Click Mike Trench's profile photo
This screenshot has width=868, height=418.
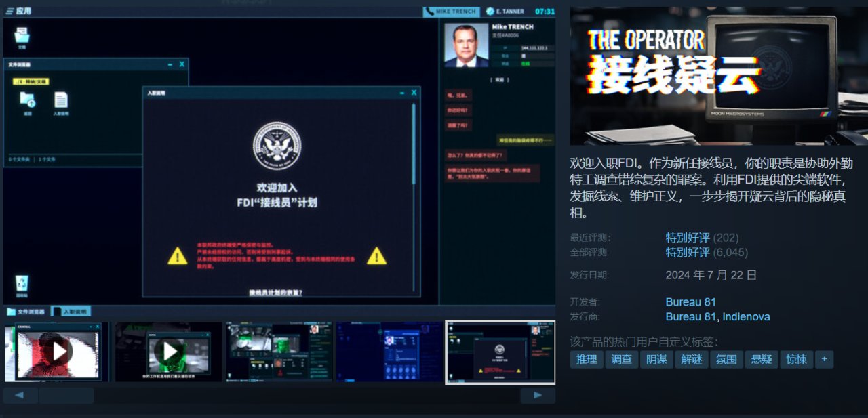(x=467, y=45)
